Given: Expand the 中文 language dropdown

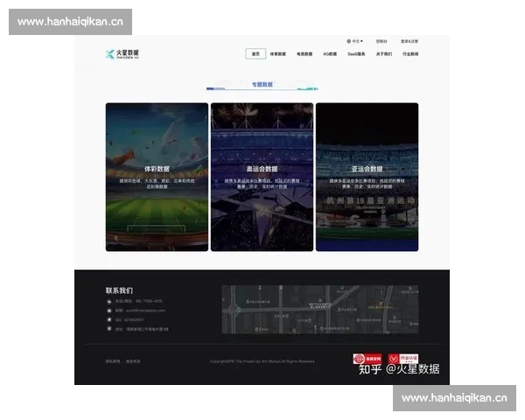Looking at the screenshot, I should click(x=357, y=41).
